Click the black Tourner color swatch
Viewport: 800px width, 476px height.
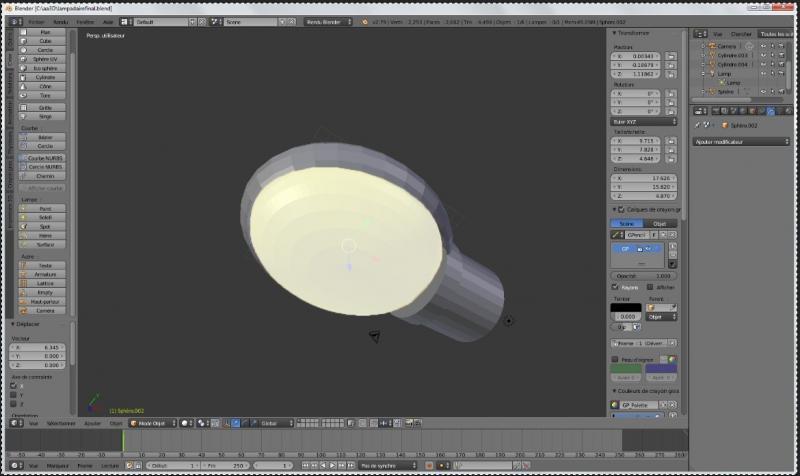(627, 307)
